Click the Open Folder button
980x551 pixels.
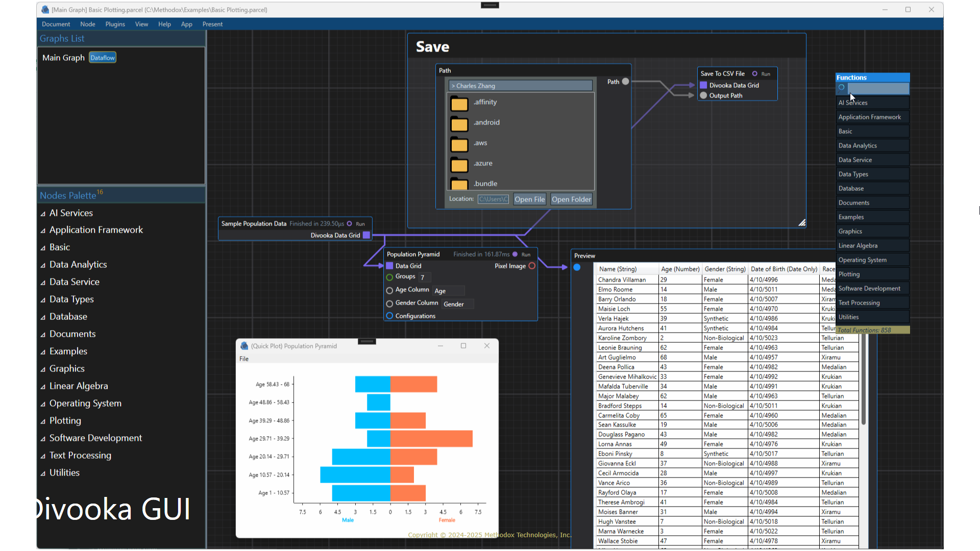pos(571,199)
